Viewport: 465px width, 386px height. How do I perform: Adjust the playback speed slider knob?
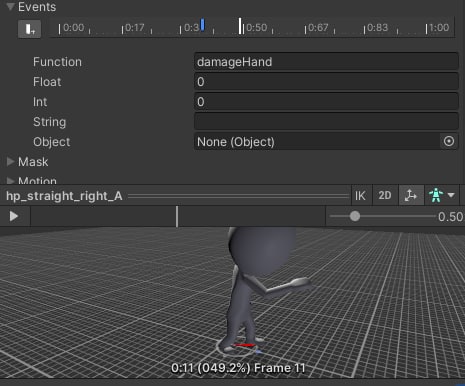[x=355, y=216]
